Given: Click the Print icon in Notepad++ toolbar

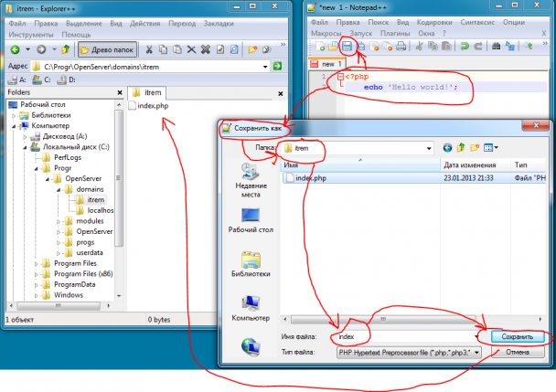Looking at the screenshot, I should click(x=401, y=46).
